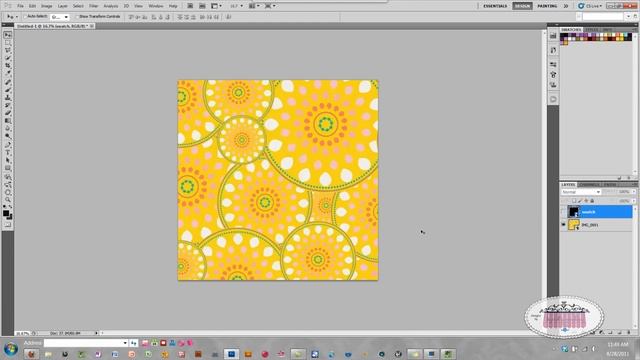The height and width of the screenshot is (360, 640).
Task: Select the 3D Object Rotate tool
Action: click(x=8, y=177)
